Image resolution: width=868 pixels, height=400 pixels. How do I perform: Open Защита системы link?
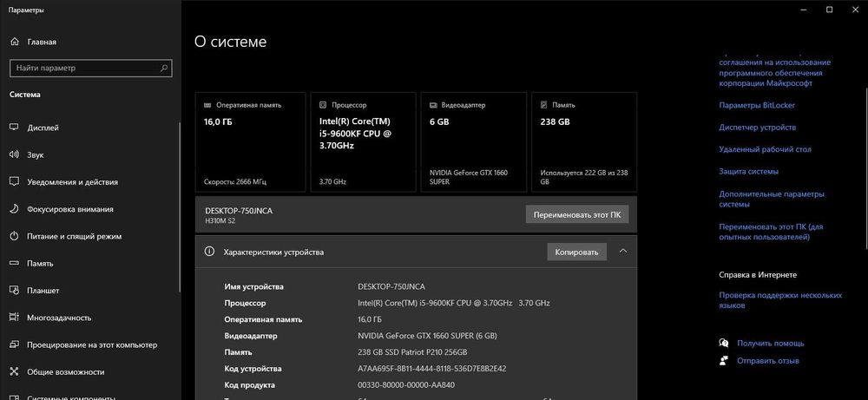pyautogui.click(x=748, y=172)
